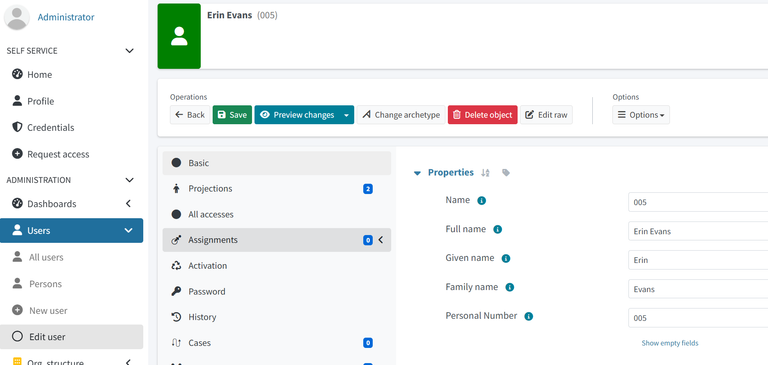The image size is (768, 365).
Task: Click the Save button
Action: (x=232, y=115)
